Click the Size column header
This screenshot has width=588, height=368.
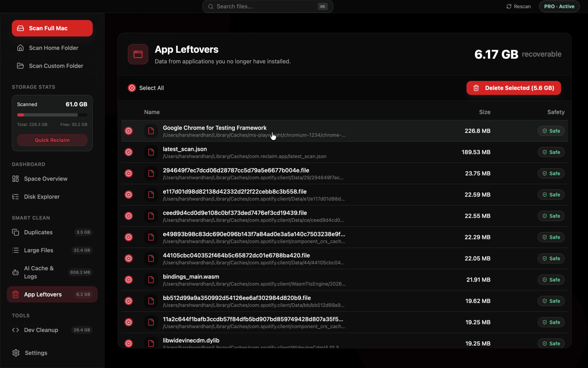tap(484, 112)
